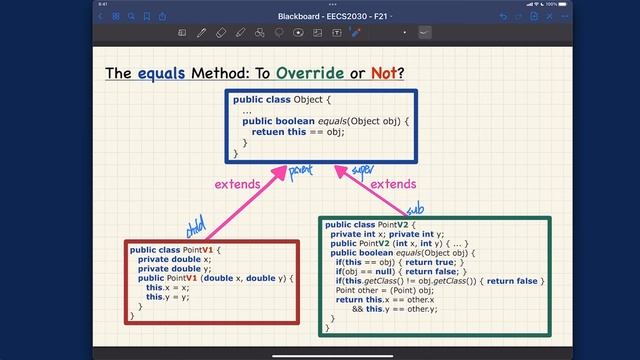Click the handwritten "super" annotation
Image resolution: width=640 pixels, height=360 pixels.
(362, 170)
